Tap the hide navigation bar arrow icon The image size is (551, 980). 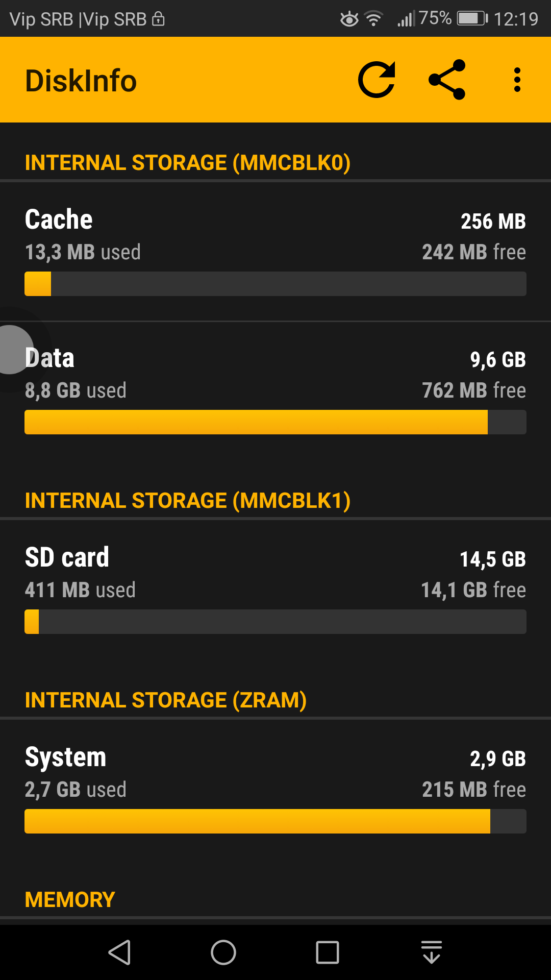click(432, 952)
